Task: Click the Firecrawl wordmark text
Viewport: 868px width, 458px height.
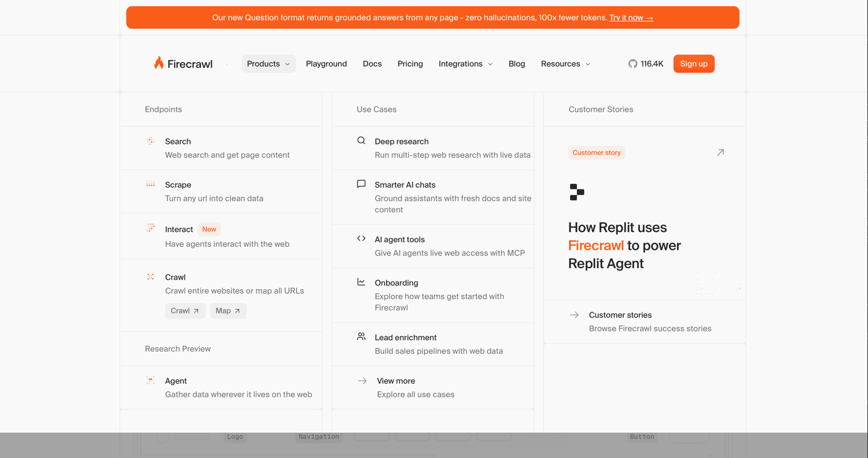Action: [190, 64]
